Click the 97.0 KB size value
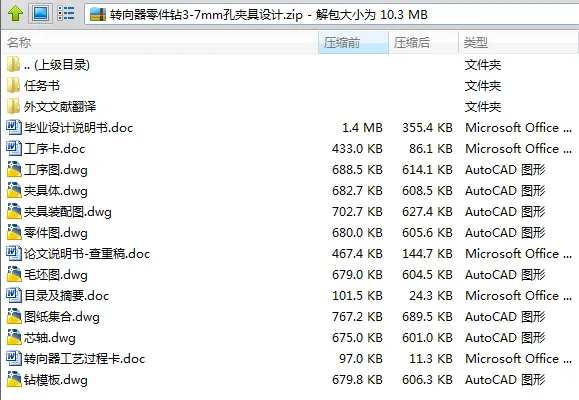This screenshot has width=579, height=400. 361,359
